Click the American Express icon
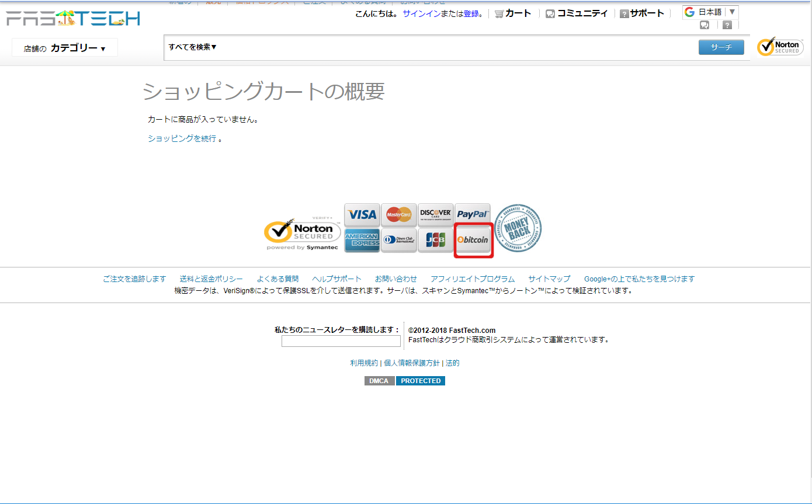Image resolution: width=812 pixels, height=504 pixels. tap(362, 240)
